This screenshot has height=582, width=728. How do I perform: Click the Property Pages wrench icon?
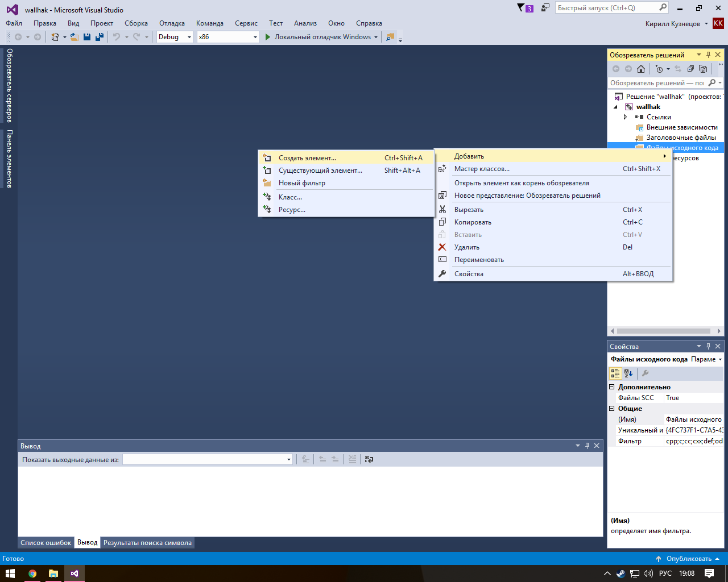click(x=645, y=373)
